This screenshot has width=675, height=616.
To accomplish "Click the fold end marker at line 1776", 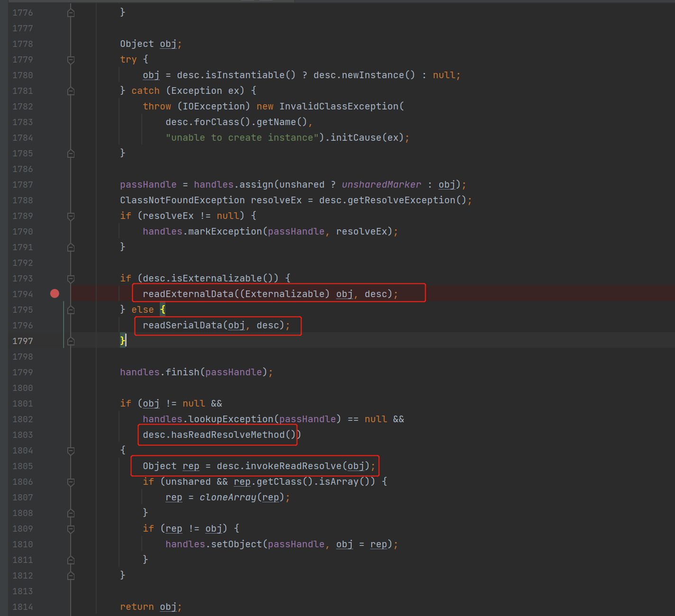I will pyautogui.click(x=71, y=13).
